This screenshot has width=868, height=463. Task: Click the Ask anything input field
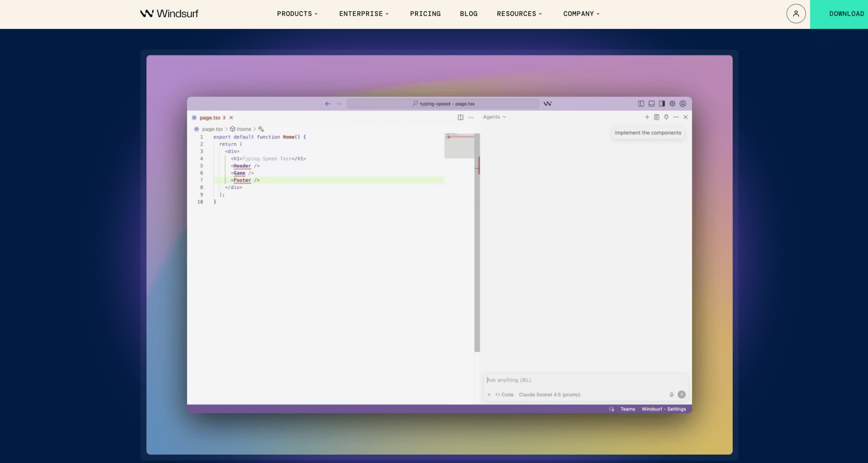(576, 380)
